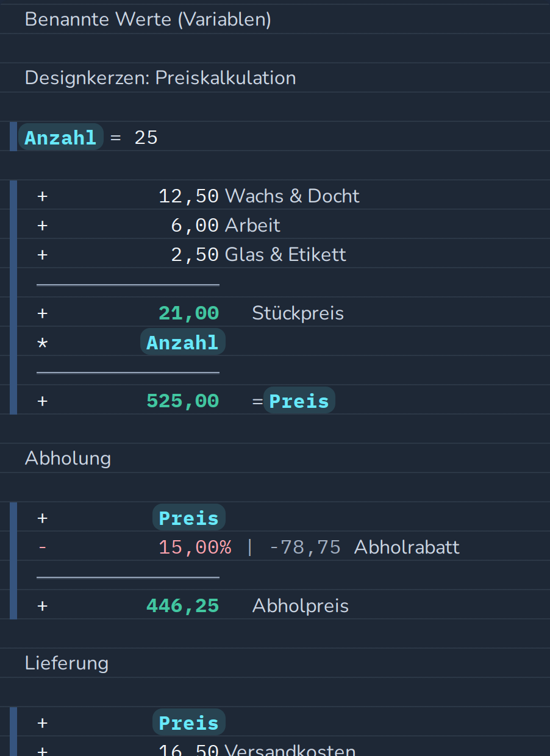
Task: Select the value 25 after Anzahl
Action: click(x=146, y=138)
